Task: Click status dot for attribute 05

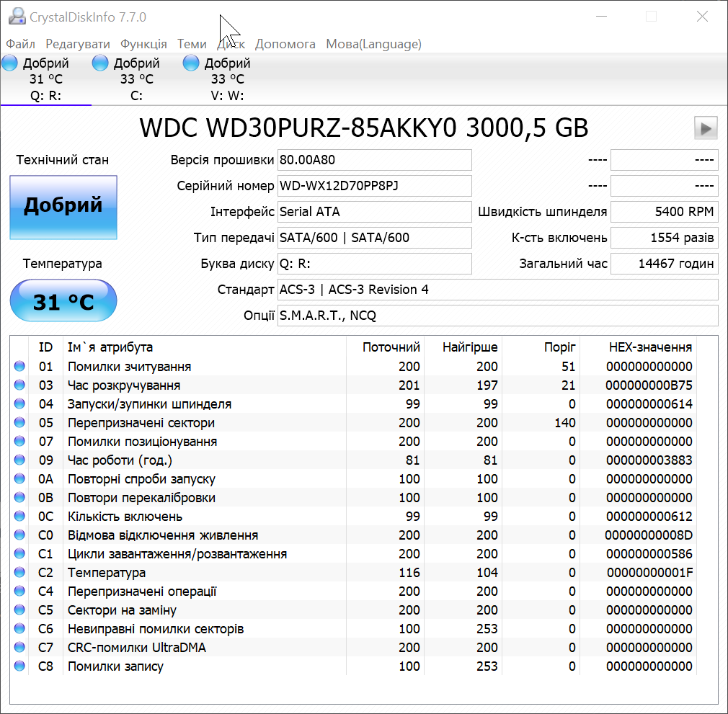Action: [x=19, y=423]
